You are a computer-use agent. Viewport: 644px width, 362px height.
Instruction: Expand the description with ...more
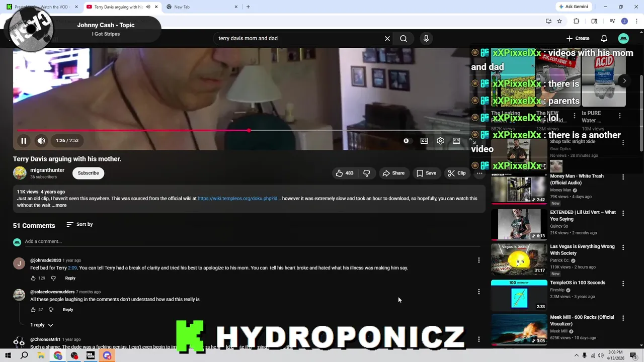(59, 205)
